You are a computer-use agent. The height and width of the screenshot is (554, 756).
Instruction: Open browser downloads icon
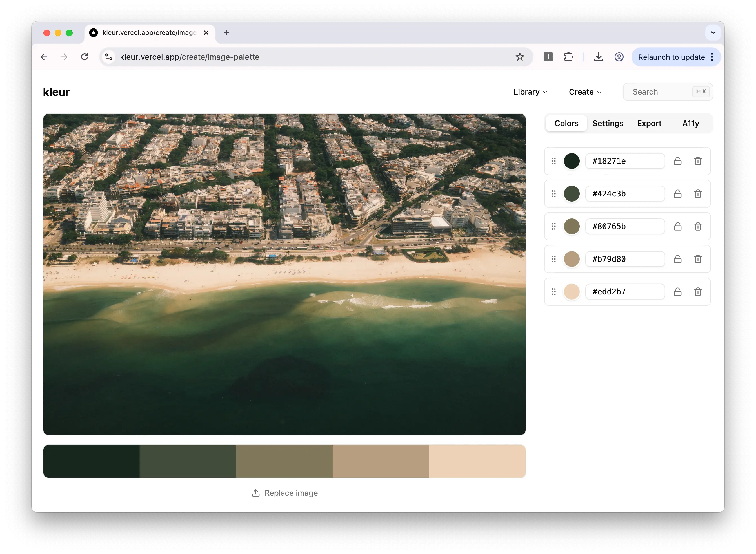click(x=599, y=57)
